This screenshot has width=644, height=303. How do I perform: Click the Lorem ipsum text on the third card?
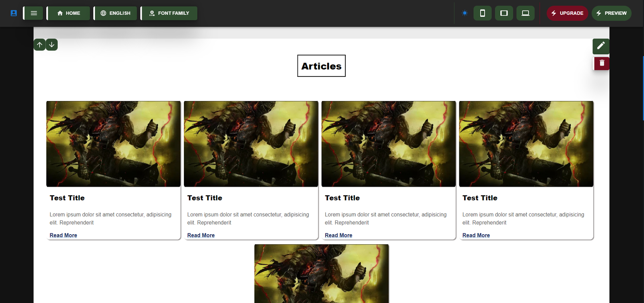click(386, 218)
